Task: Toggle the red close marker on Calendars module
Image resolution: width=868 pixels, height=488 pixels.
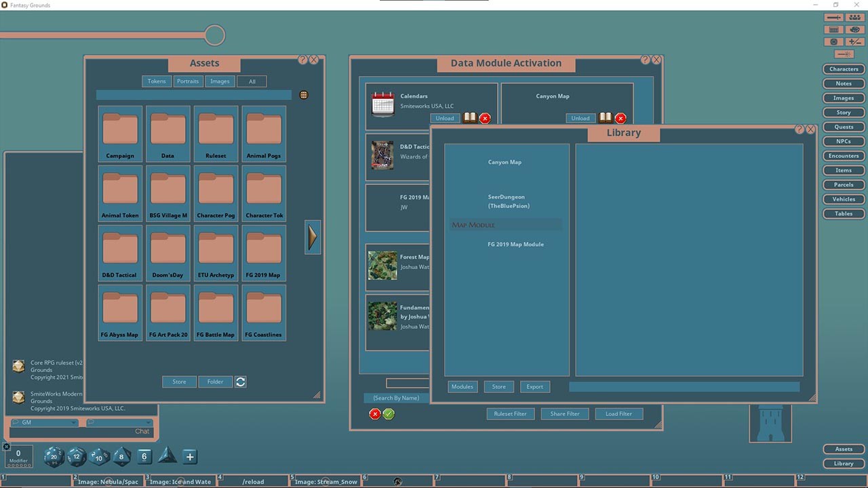Action: (x=485, y=118)
